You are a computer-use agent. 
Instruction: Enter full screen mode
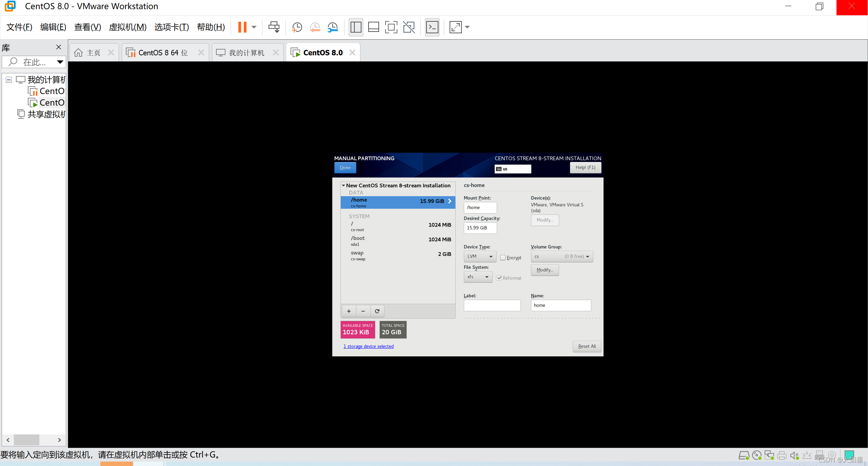pos(391,27)
